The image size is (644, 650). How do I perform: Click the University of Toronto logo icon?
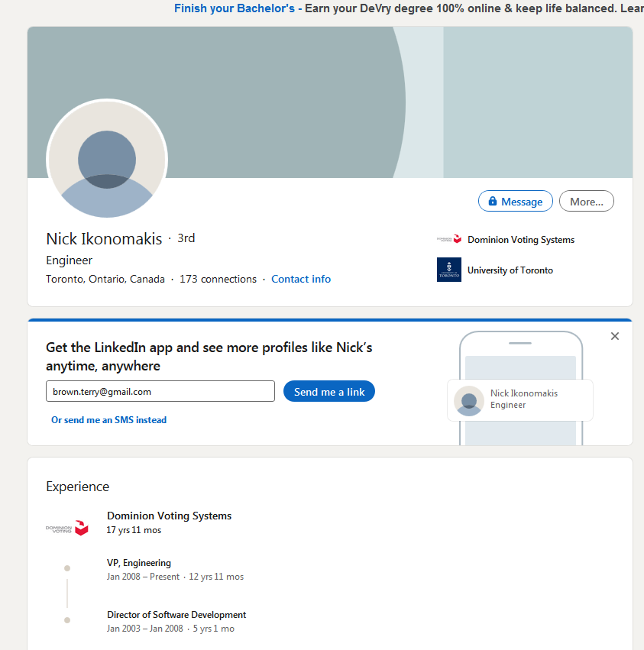point(448,270)
